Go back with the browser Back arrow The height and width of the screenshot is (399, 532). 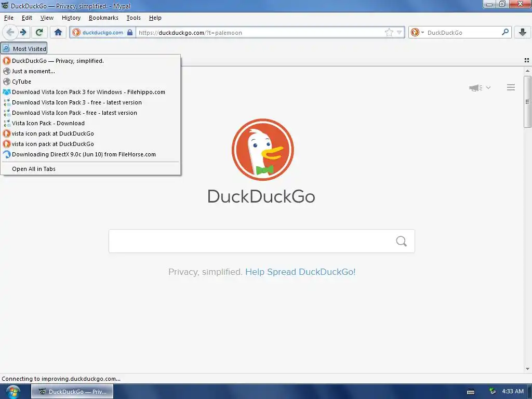pos(10,32)
